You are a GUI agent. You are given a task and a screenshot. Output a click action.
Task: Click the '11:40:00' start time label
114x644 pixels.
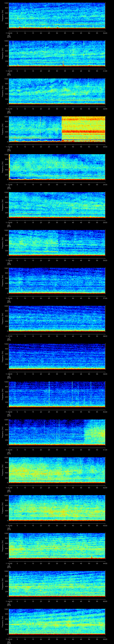click(9, 450)
